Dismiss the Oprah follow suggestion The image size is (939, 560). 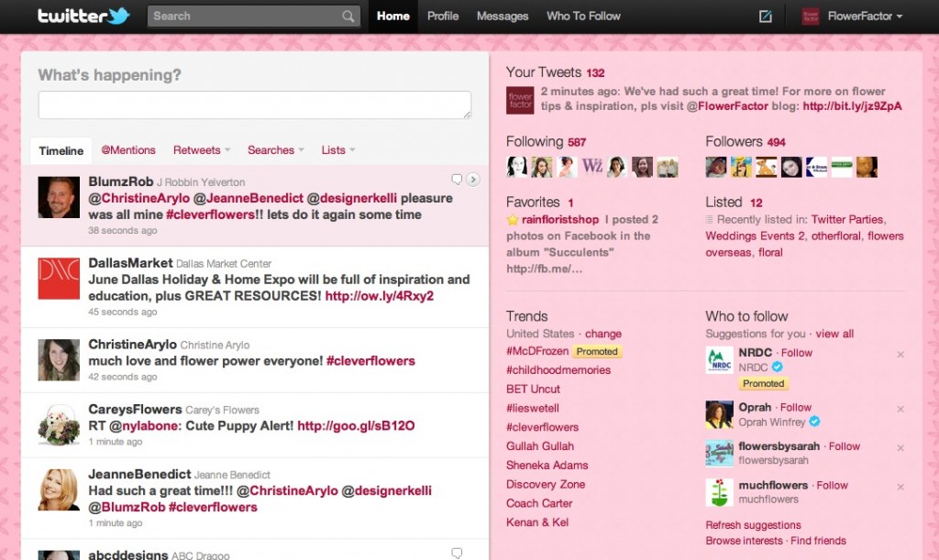[x=900, y=409]
